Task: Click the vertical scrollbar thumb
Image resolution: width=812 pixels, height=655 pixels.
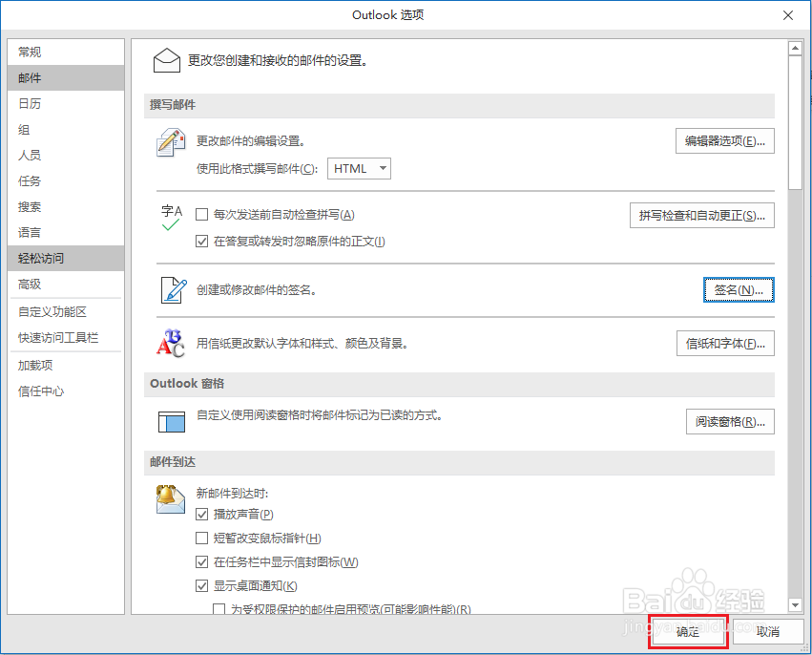Action: 795,123
